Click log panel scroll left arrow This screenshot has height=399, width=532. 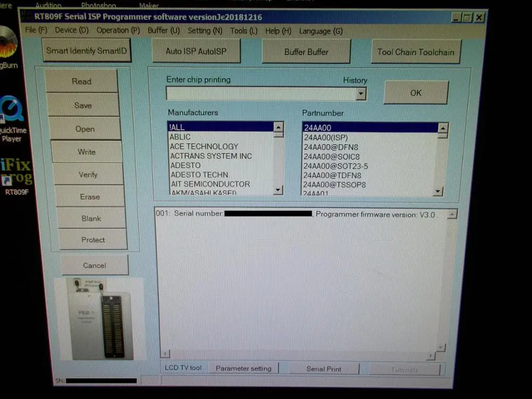pyautogui.click(x=165, y=354)
